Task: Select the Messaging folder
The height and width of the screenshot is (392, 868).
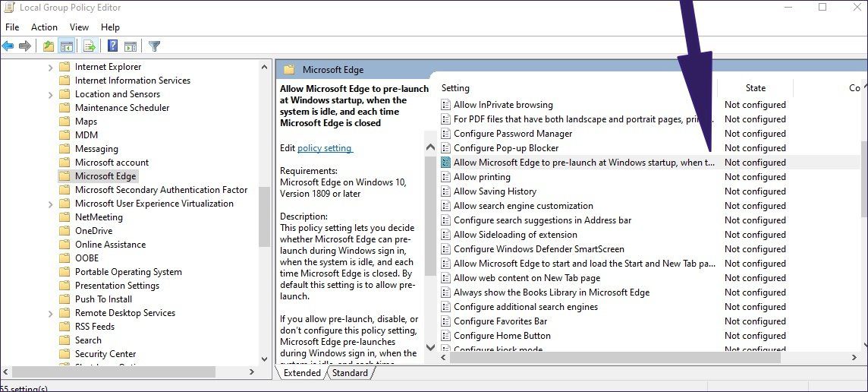Action: coord(96,149)
